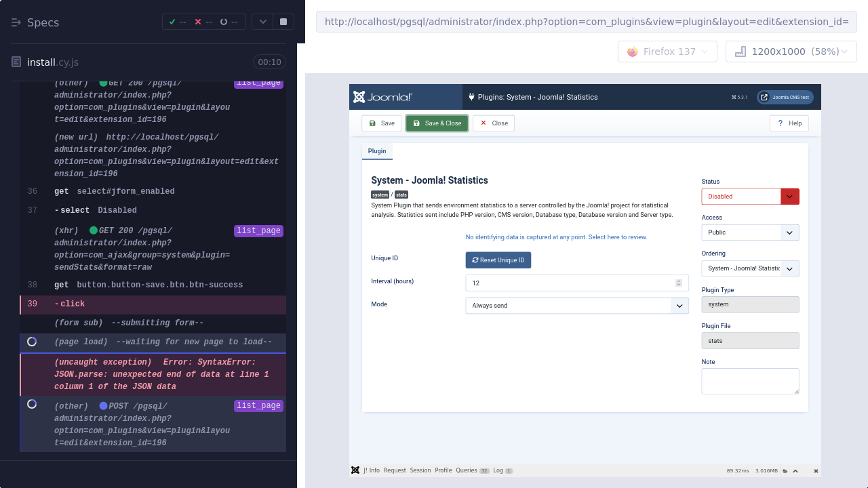This screenshot has width=868, height=488.
Task: Click the Reset Unique ID button
Action: click(498, 260)
